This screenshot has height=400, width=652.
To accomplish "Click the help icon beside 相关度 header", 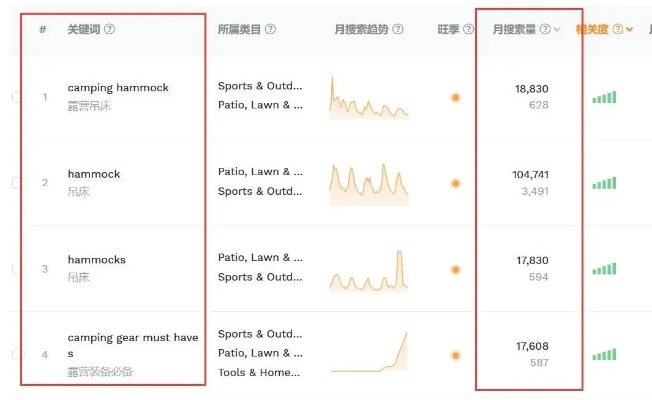I will pyautogui.click(x=617, y=29).
